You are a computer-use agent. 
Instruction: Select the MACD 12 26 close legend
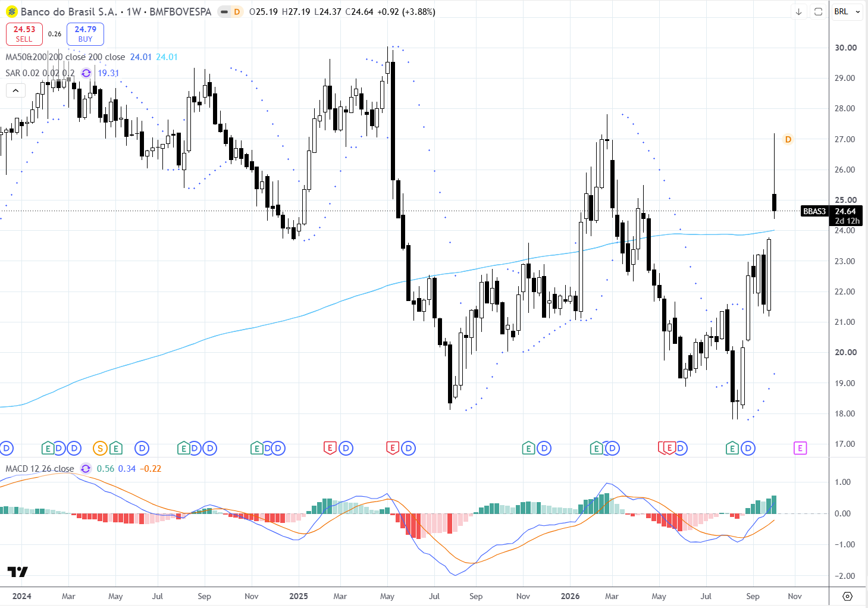coord(40,469)
